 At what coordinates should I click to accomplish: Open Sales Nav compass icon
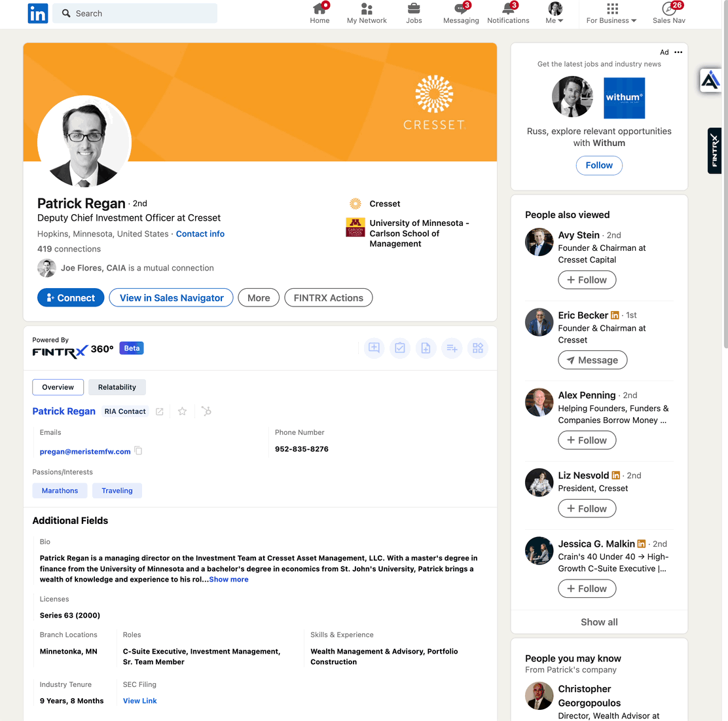pyautogui.click(x=668, y=9)
